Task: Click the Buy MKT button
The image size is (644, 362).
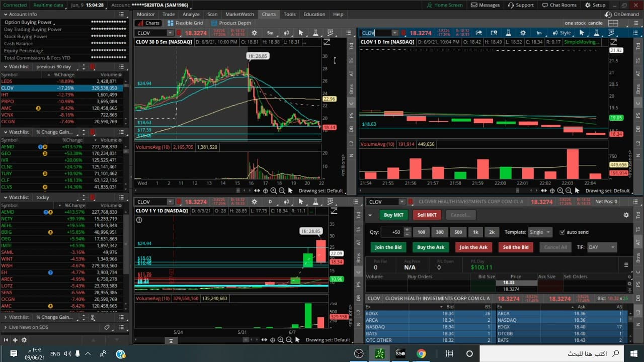Action: coord(393,215)
